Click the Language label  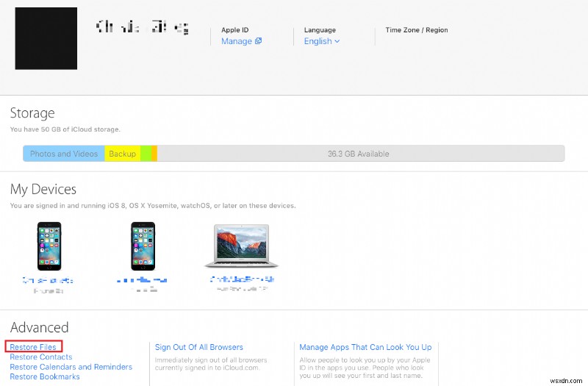[320, 30]
